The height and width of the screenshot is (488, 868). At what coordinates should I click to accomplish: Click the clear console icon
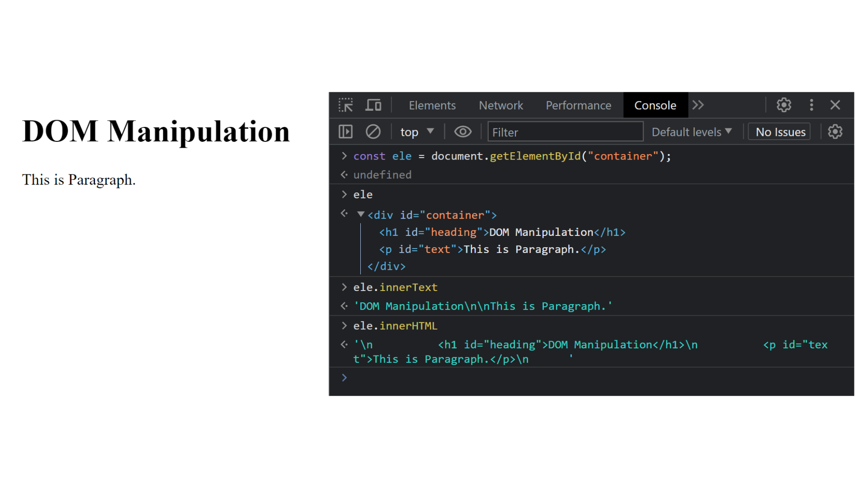[x=373, y=131]
